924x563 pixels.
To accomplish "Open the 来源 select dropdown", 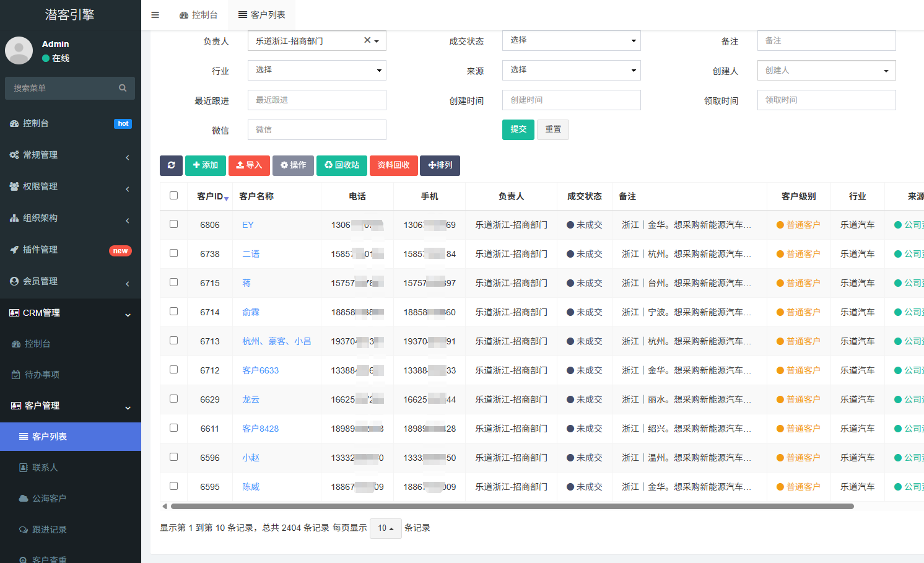I will point(571,70).
